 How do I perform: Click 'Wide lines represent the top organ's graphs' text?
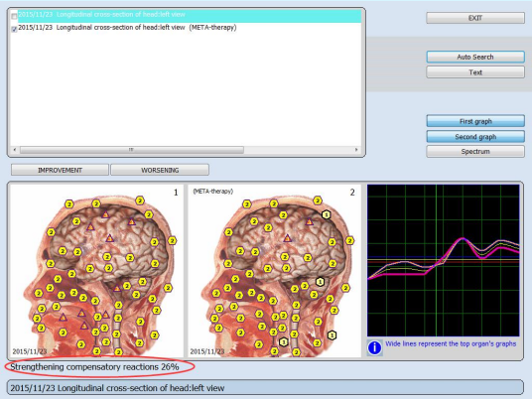point(451,343)
